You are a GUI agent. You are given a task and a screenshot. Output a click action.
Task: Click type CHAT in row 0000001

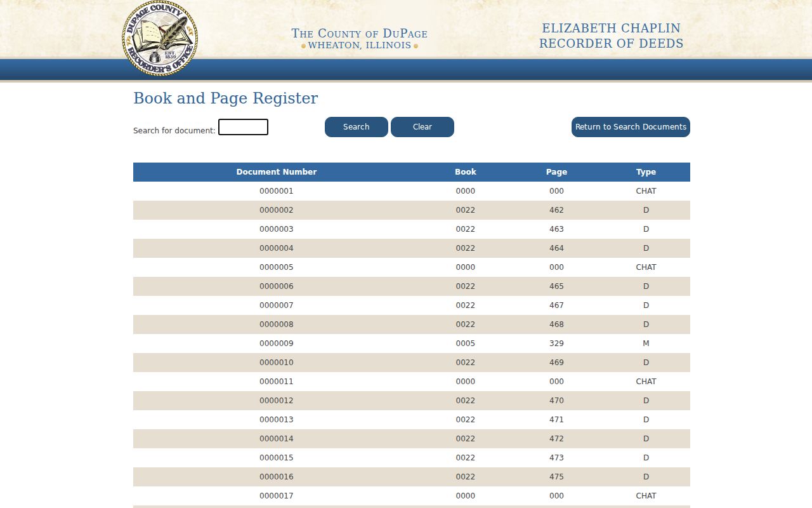(x=646, y=191)
